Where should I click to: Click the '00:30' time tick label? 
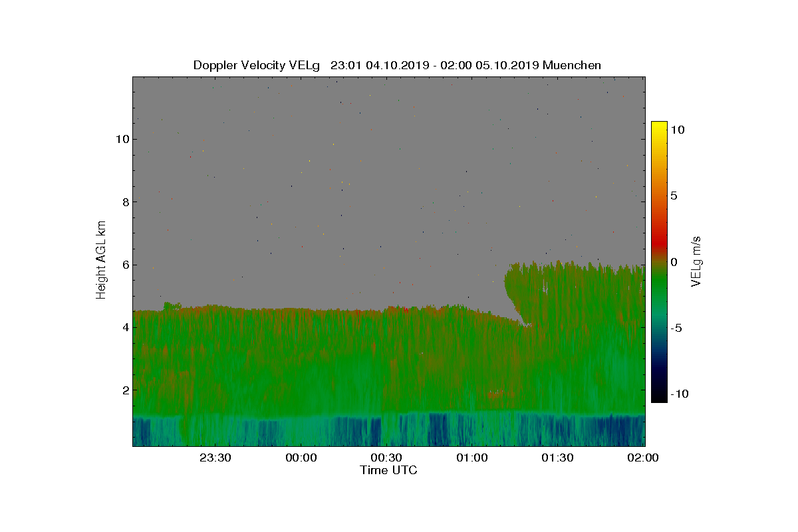pos(386,458)
